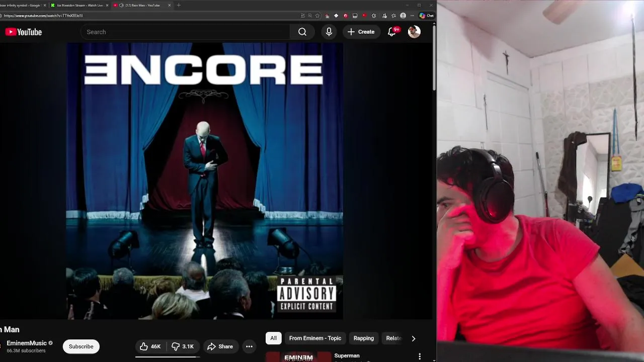The image size is (644, 362).
Task: Close the Ice Poseidon Stream tab
Action: (107, 5)
